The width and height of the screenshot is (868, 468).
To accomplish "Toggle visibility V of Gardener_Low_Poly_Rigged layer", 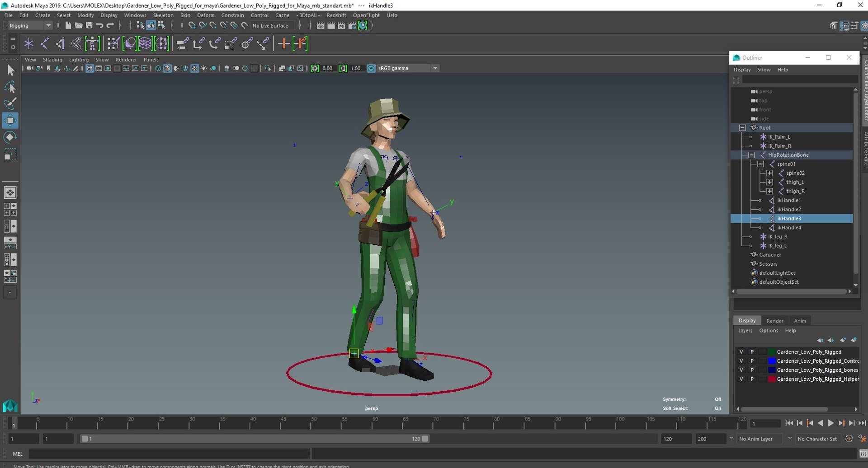I will tap(741, 352).
